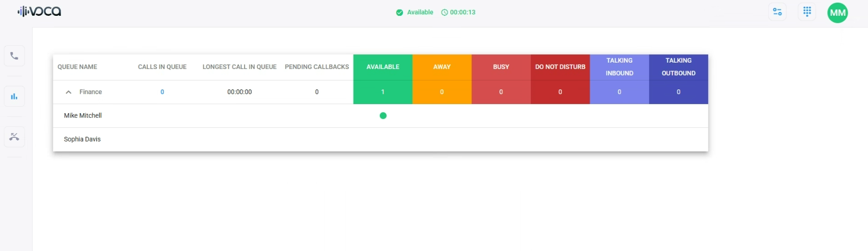Click the Voca logo

coord(39,12)
